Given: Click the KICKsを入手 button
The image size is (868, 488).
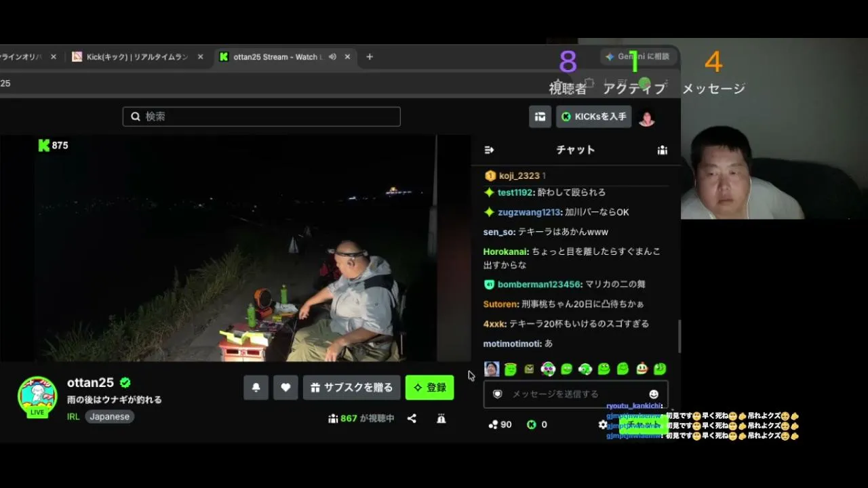Looking at the screenshot, I should pos(594,117).
